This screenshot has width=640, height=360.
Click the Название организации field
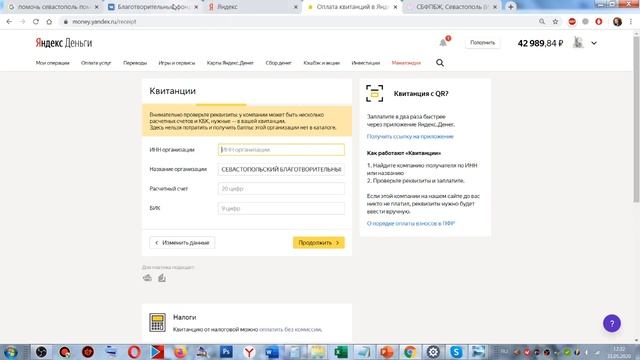pyautogui.click(x=281, y=169)
